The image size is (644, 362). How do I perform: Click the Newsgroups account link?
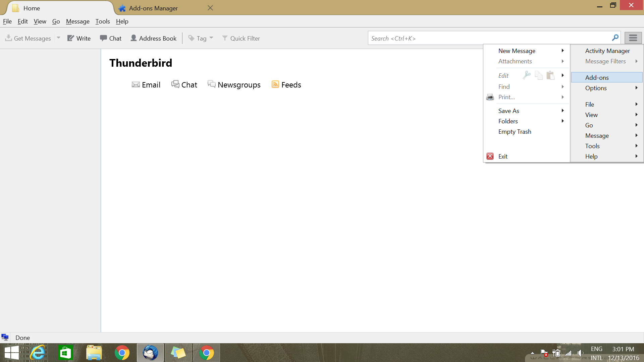point(234,85)
